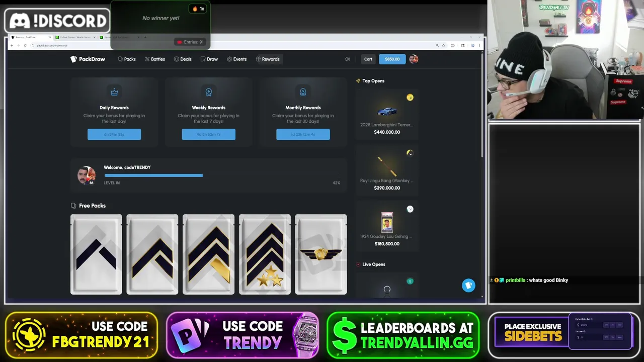Go to the Battles section
Screen dimensions: 644x362
tap(155, 59)
